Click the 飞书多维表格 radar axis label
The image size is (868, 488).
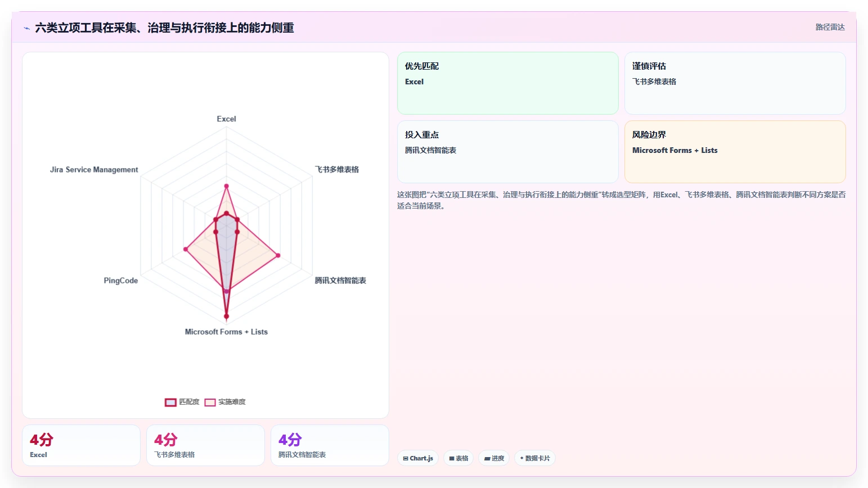pyautogui.click(x=336, y=169)
